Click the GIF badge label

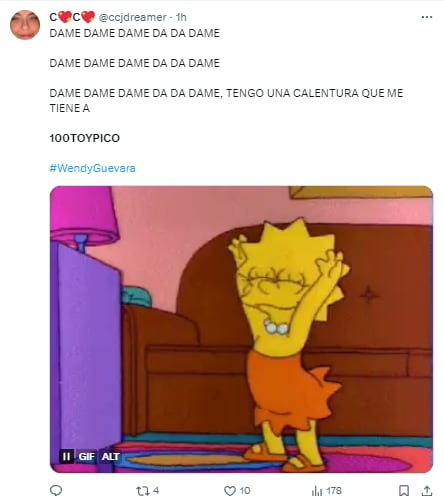[x=86, y=456]
